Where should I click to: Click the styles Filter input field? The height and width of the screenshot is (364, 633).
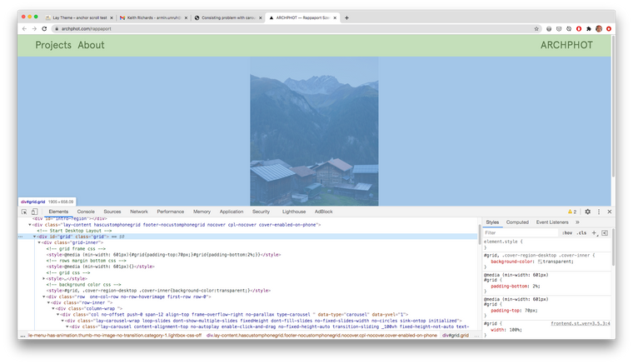521,233
